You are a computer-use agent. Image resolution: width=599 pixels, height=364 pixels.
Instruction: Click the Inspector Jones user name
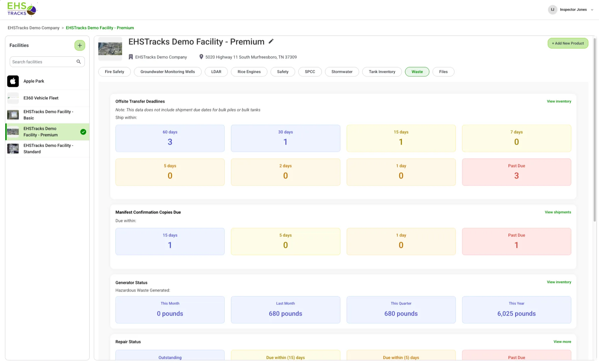pos(573,10)
